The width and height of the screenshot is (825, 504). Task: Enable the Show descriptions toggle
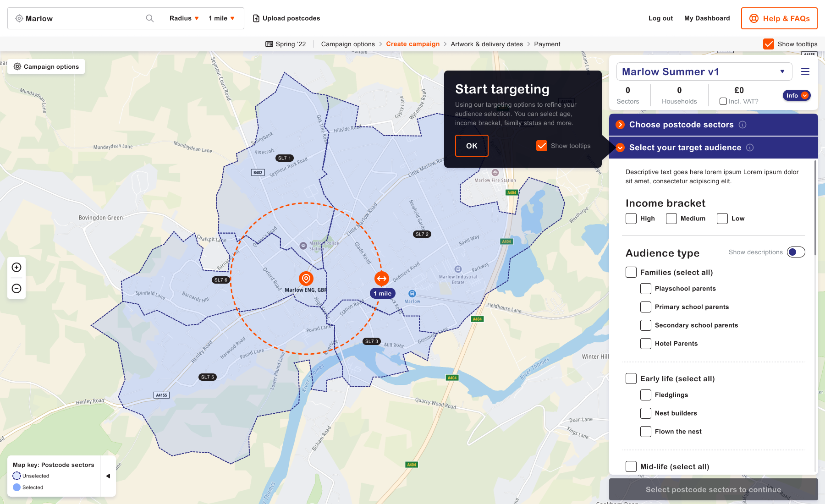click(x=796, y=252)
